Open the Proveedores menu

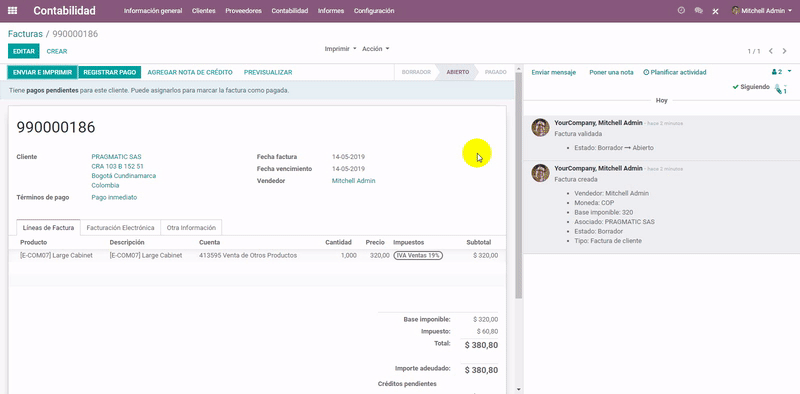[243, 11]
